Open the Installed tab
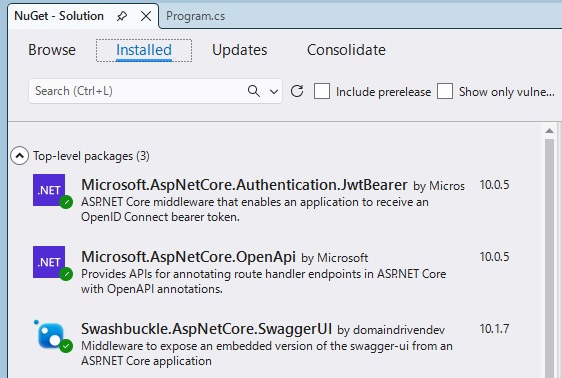 144,50
